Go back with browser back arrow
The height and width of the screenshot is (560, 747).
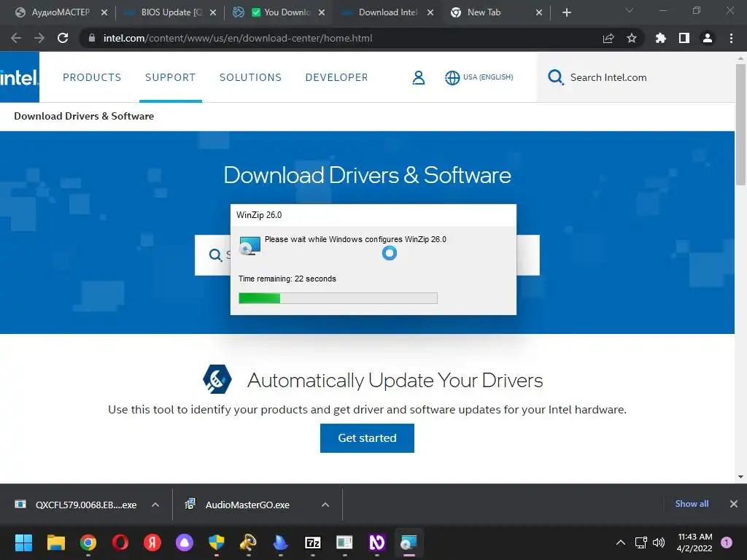(x=16, y=38)
